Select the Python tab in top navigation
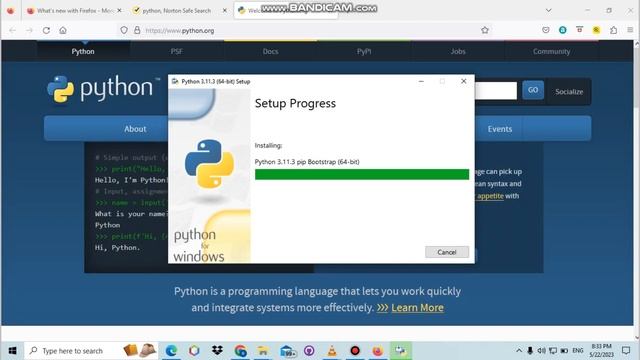This screenshot has width=640, height=360. coord(83,51)
